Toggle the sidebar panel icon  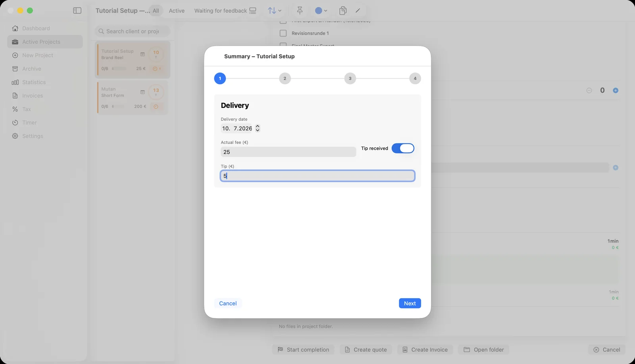pyautogui.click(x=77, y=11)
